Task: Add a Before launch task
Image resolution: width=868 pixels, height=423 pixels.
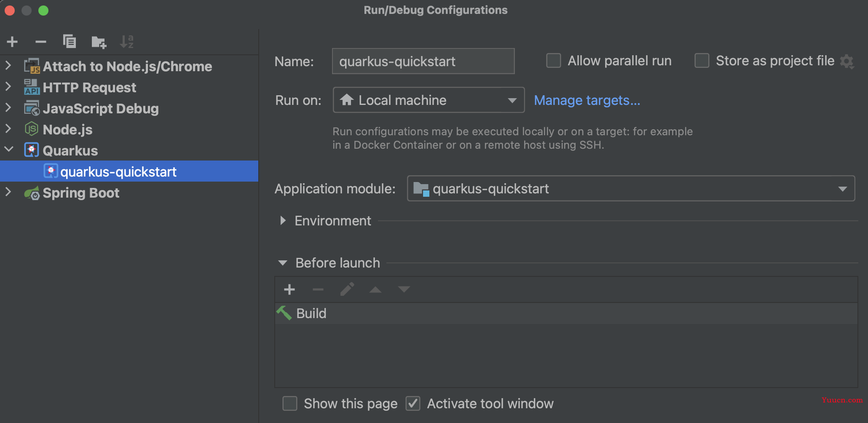Action: (x=289, y=289)
